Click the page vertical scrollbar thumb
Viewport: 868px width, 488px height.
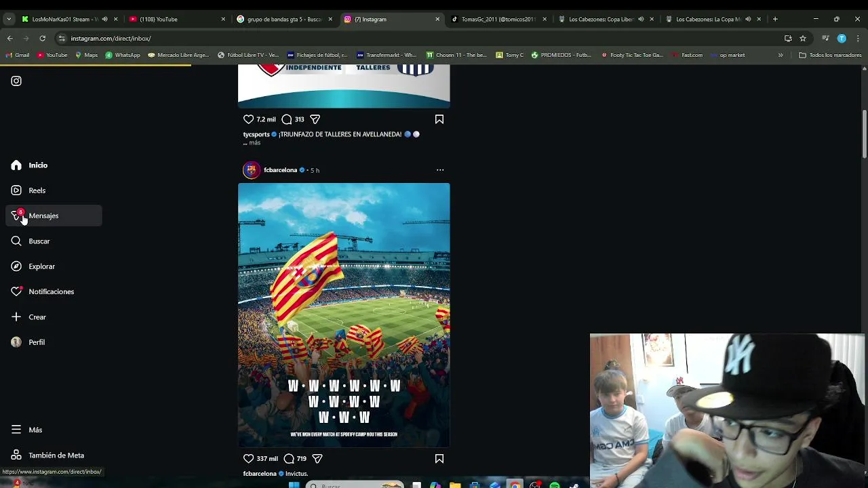[x=864, y=134]
